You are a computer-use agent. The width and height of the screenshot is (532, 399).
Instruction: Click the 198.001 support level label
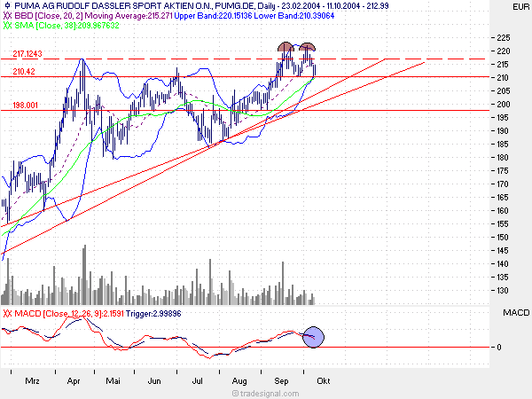point(25,106)
